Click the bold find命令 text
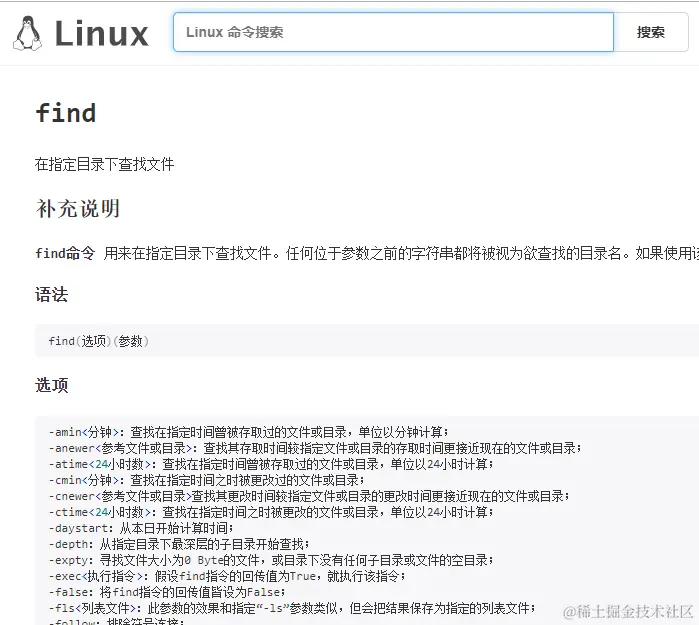 click(65, 253)
